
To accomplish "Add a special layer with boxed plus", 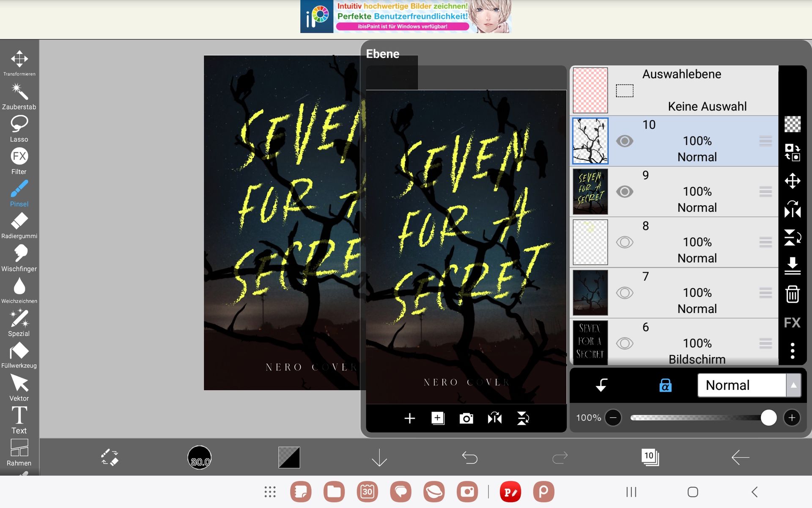I will (438, 419).
